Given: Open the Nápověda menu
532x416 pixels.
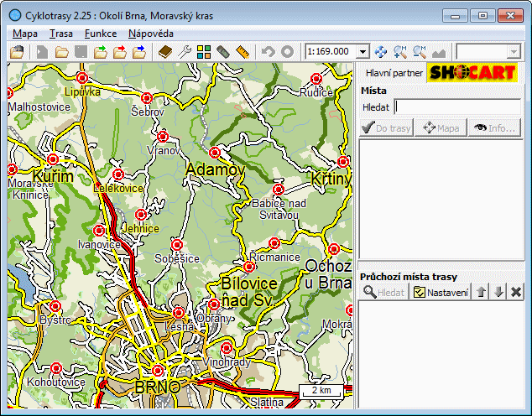Looking at the screenshot, I should point(151,34).
